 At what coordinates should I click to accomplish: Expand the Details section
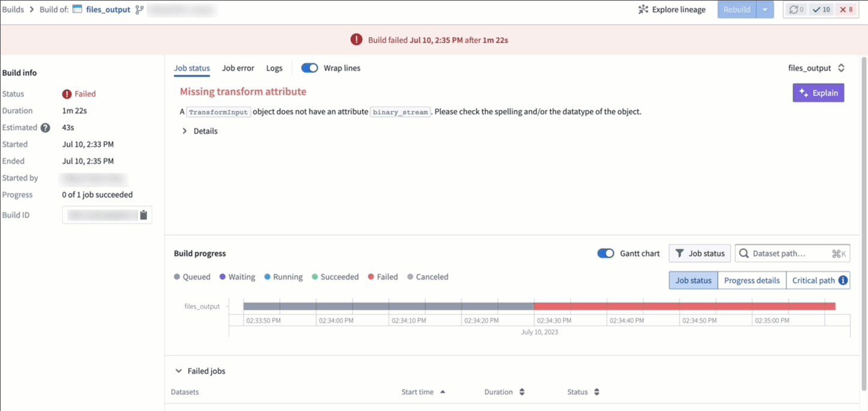click(x=199, y=131)
